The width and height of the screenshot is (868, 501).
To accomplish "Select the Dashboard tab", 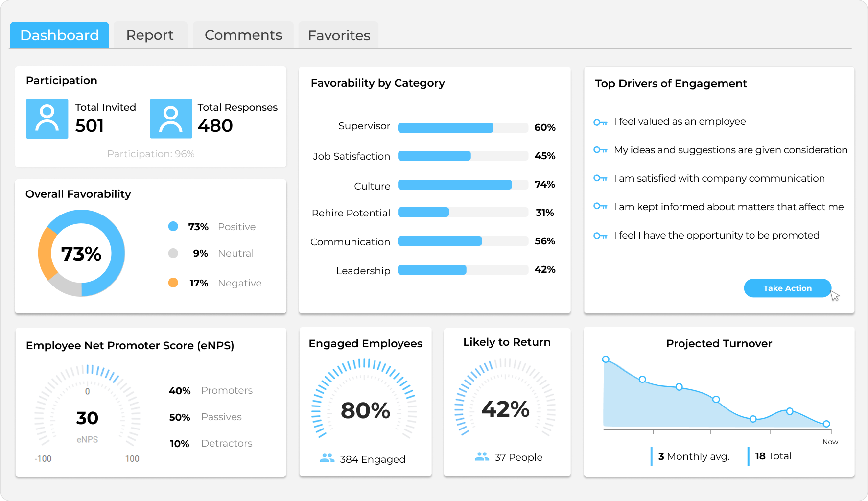I will (59, 35).
